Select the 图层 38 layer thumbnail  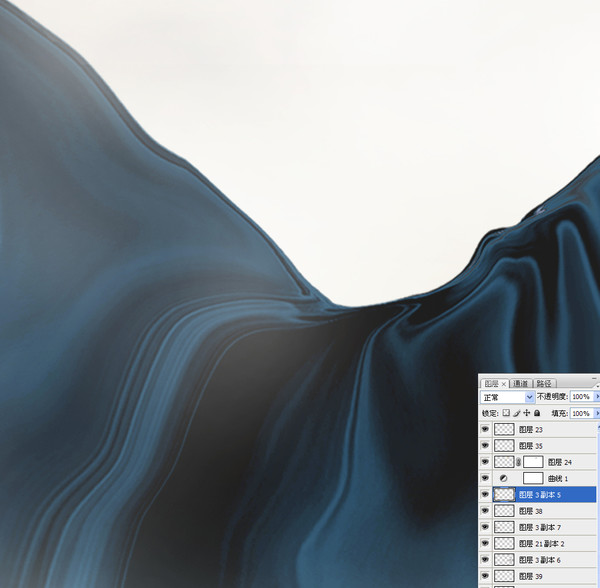[x=504, y=511]
